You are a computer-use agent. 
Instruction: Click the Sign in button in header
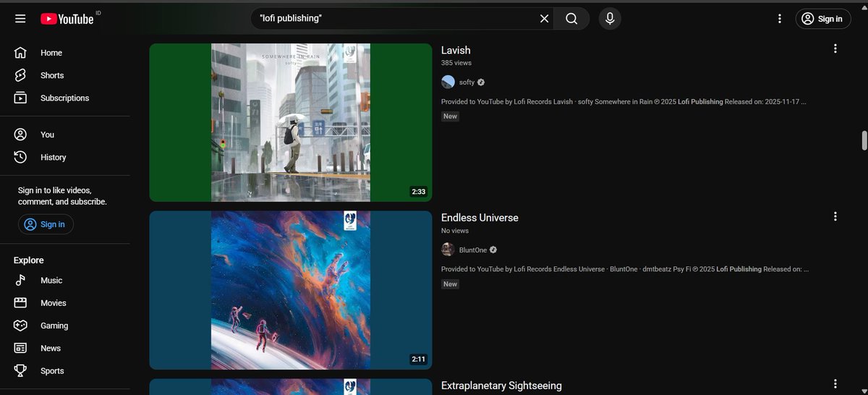point(822,19)
